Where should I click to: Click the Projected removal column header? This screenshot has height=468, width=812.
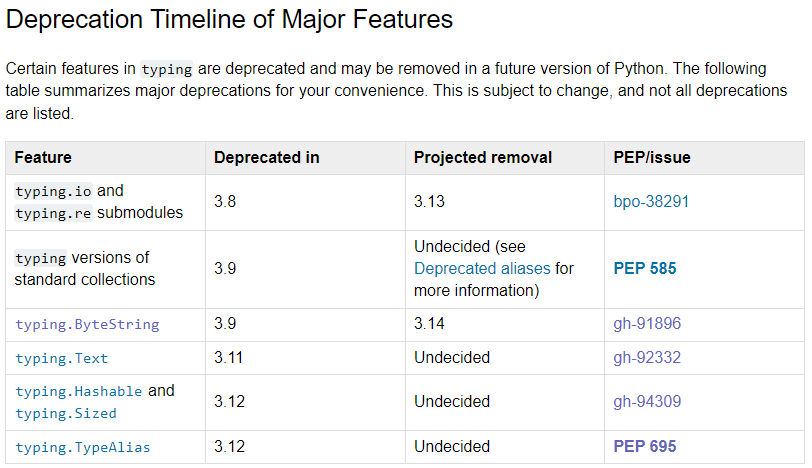point(483,157)
